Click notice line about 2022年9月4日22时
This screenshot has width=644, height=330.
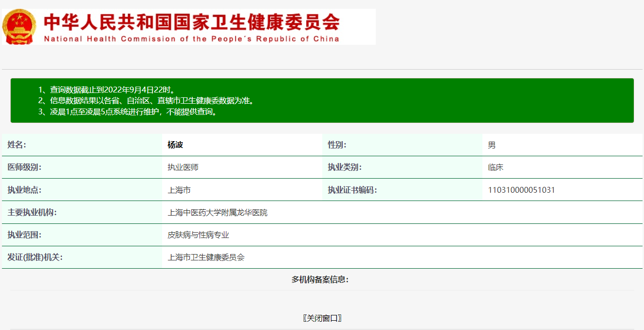pos(107,90)
